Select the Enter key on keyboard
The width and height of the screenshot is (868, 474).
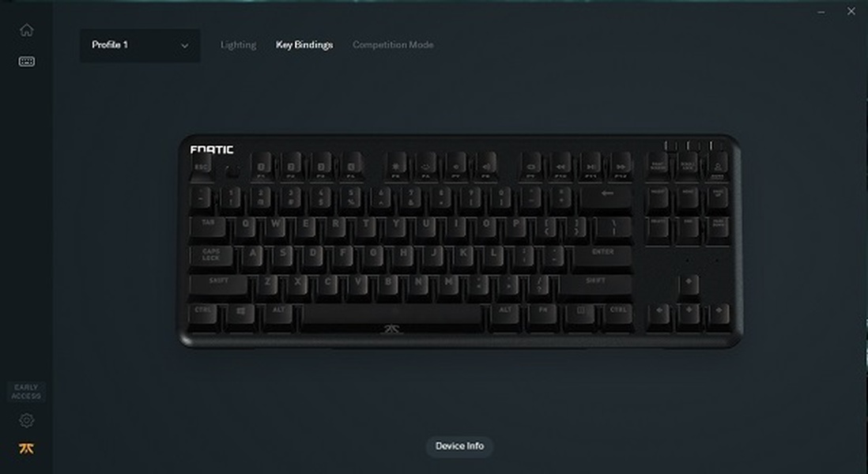[x=602, y=254]
